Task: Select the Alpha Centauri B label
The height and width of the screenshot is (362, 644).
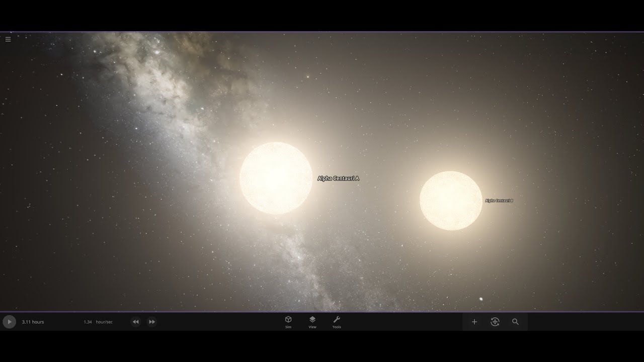Action: [x=499, y=201]
